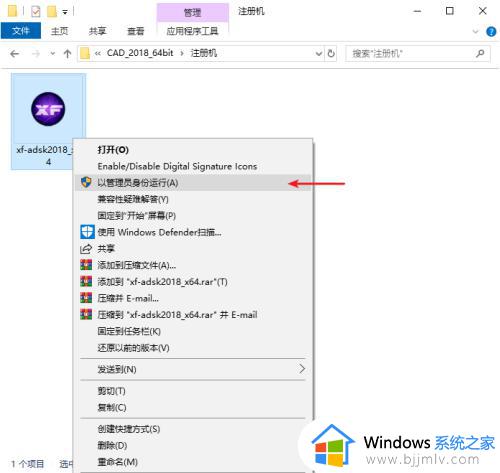This screenshot has height=473, width=500.
Task: Select 共享 in the context menu
Action: [193, 249]
